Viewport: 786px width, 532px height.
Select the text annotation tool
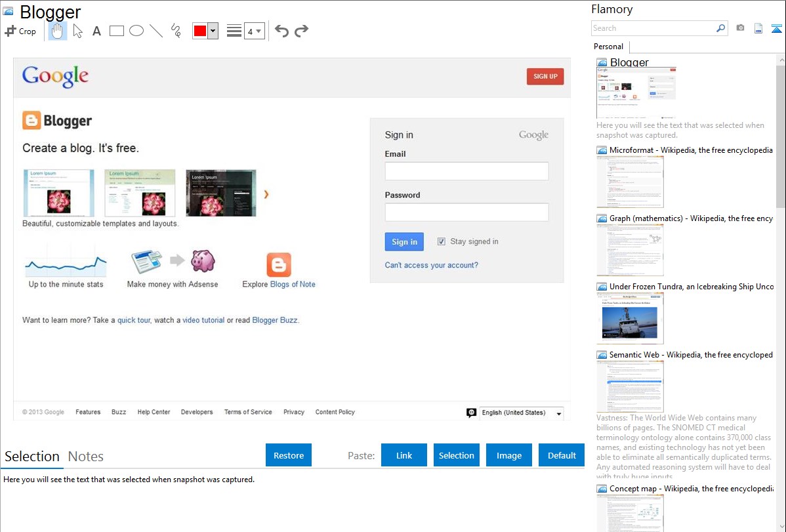pyautogui.click(x=96, y=31)
